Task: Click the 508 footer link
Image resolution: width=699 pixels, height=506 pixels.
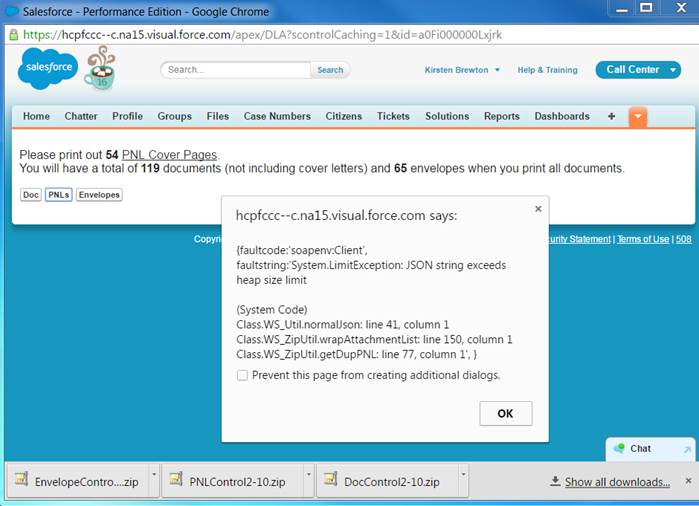Action: pyautogui.click(x=683, y=239)
